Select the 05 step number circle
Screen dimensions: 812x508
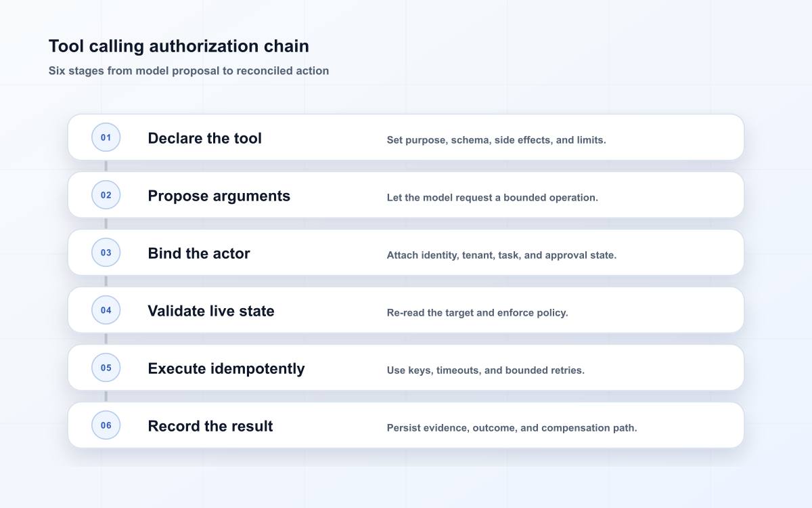click(x=106, y=368)
